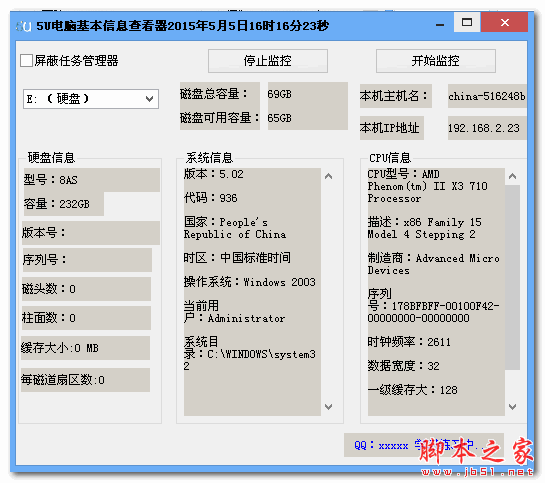545x483 pixels.
Task: Click the 停止监控 button
Action: pos(268,61)
